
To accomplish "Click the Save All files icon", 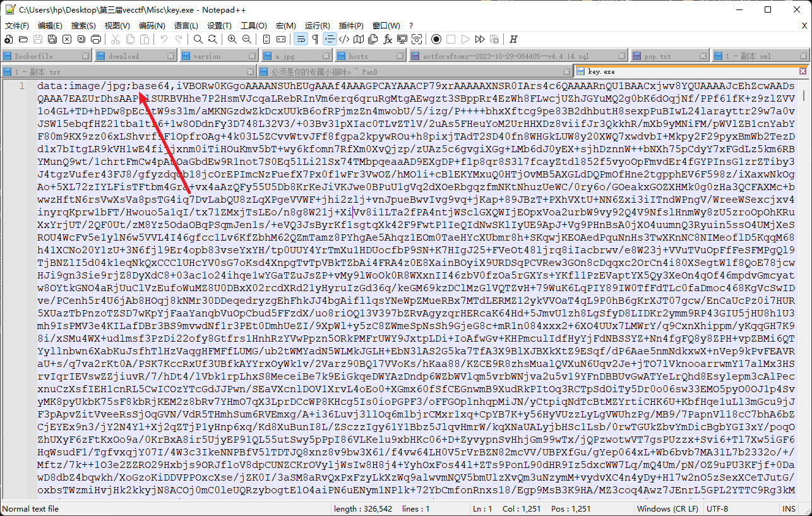I will (52, 39).
